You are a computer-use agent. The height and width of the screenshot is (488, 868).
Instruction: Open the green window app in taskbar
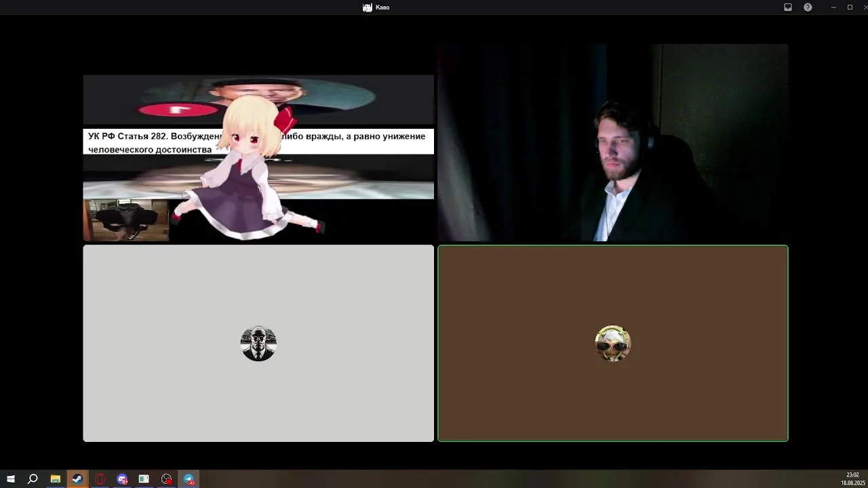pos(144,479)
